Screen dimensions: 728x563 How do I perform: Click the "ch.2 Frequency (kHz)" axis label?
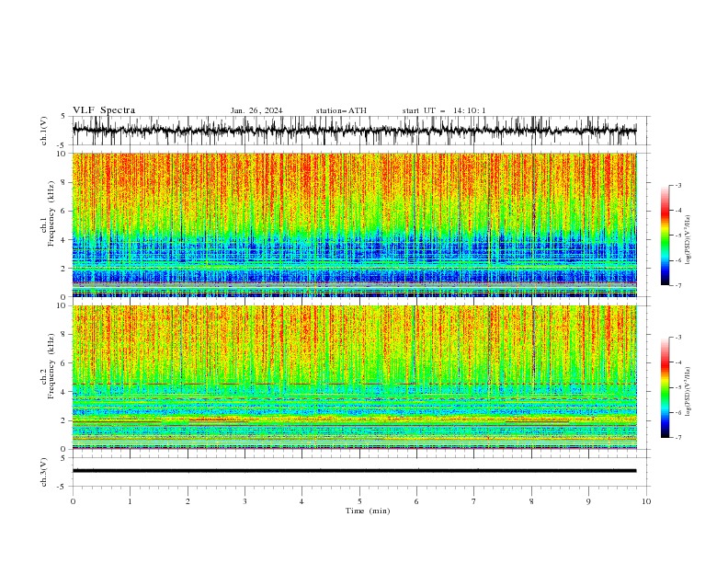[x=48, y=366]
